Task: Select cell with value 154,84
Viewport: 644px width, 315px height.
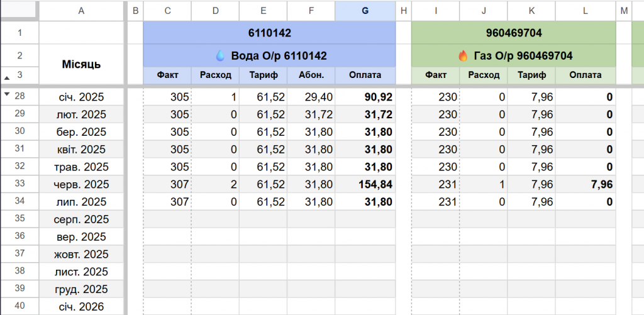Action: coord(365,185)
